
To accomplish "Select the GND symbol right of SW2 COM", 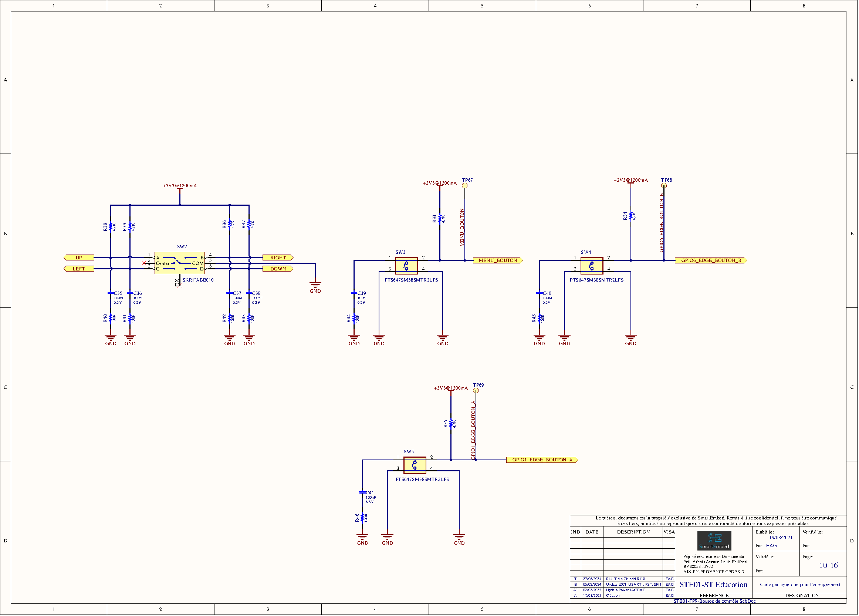I will coord(315,285).
